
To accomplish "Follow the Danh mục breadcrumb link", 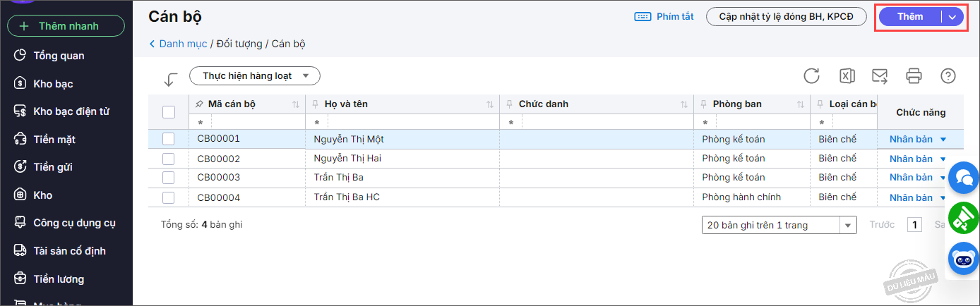I will tap(183, 44).
